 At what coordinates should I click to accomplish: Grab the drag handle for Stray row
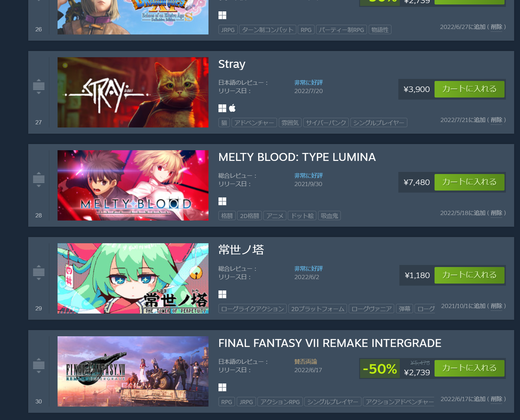click(x=39, y=86)
